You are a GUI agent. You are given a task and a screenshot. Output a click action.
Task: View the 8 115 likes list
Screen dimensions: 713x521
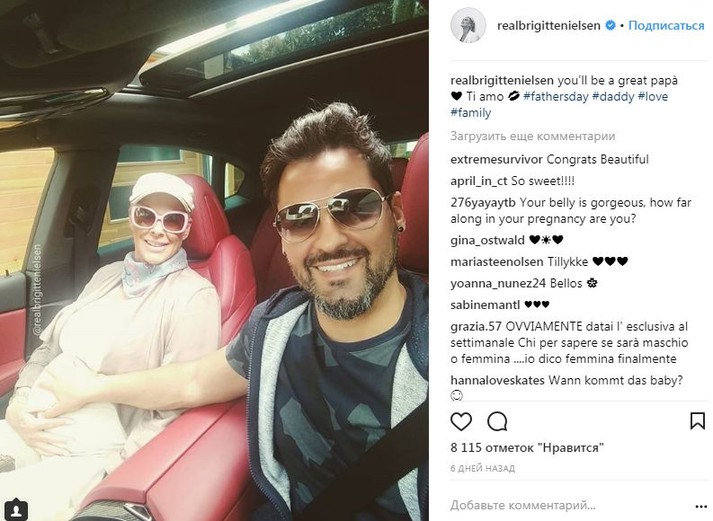pyautogui.click(x=527, y=448)
